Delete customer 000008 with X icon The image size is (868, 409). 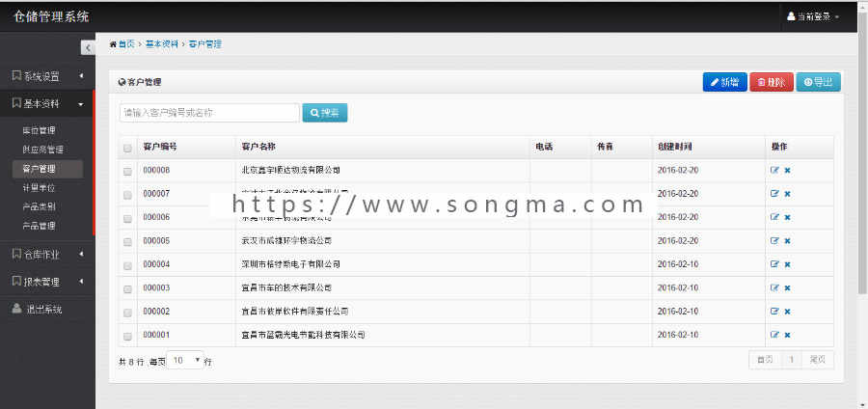[787, 171]
